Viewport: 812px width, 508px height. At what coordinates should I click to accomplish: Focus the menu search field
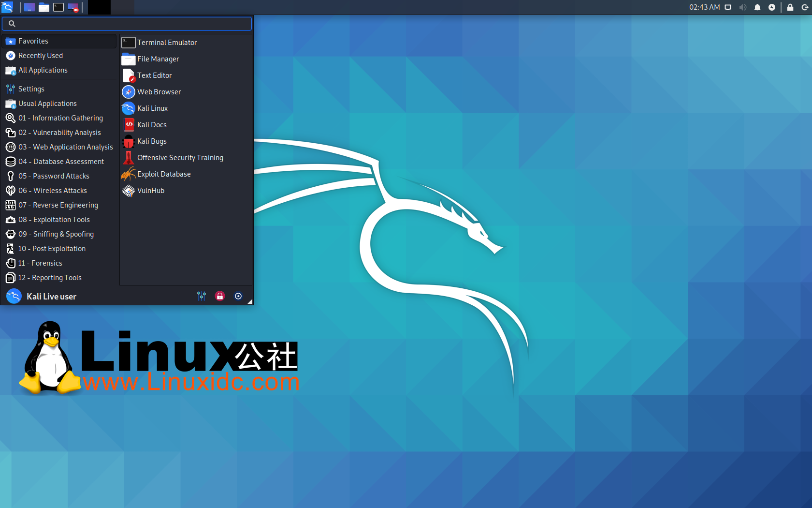pos(127,23)
